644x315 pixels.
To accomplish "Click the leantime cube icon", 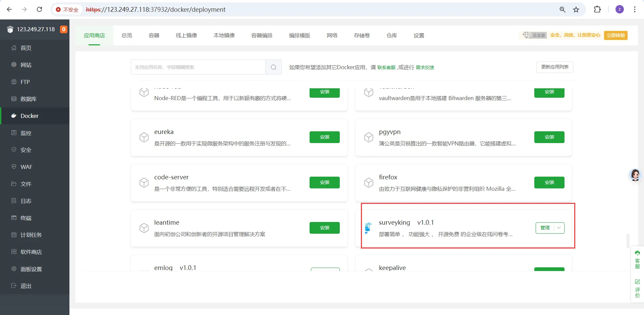I will (x=144, y=228).
